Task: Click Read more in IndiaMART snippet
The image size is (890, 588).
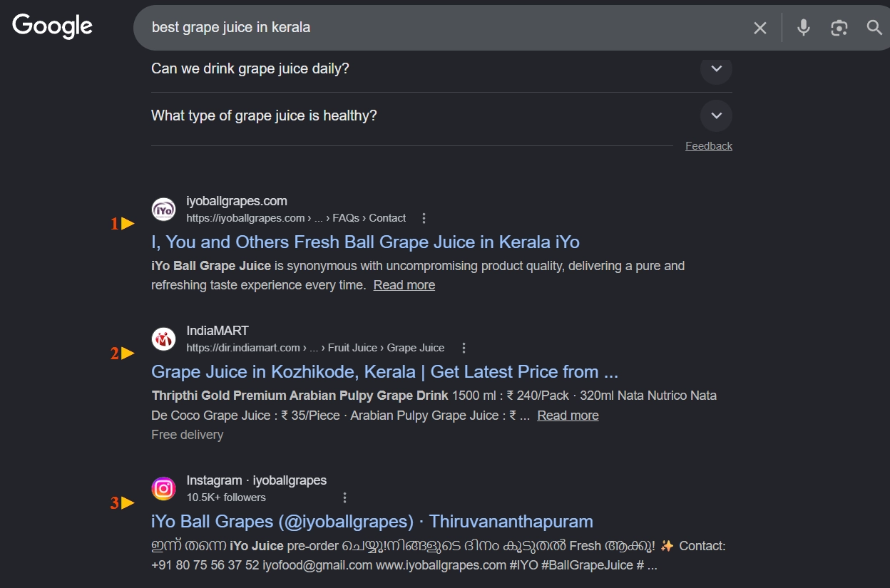Action: point(568,416)
